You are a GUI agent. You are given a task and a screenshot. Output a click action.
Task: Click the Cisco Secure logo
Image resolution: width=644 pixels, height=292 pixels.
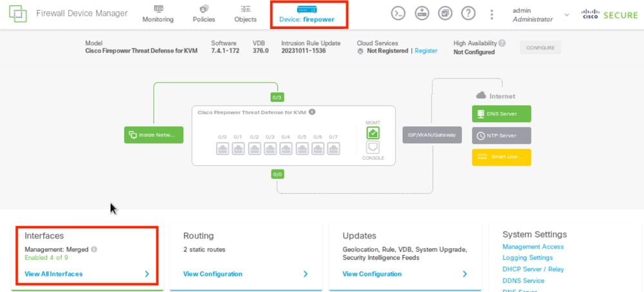click(609, 14)
